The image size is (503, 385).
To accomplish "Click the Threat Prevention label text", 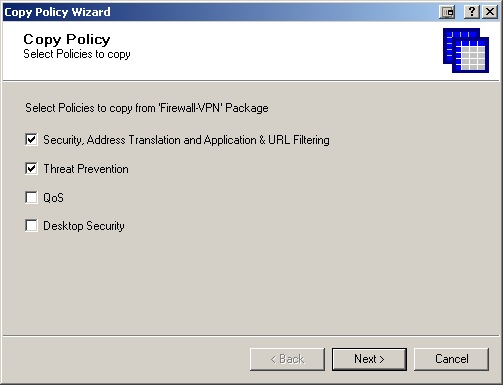I will pyautogui.click(x=86, y=169).
